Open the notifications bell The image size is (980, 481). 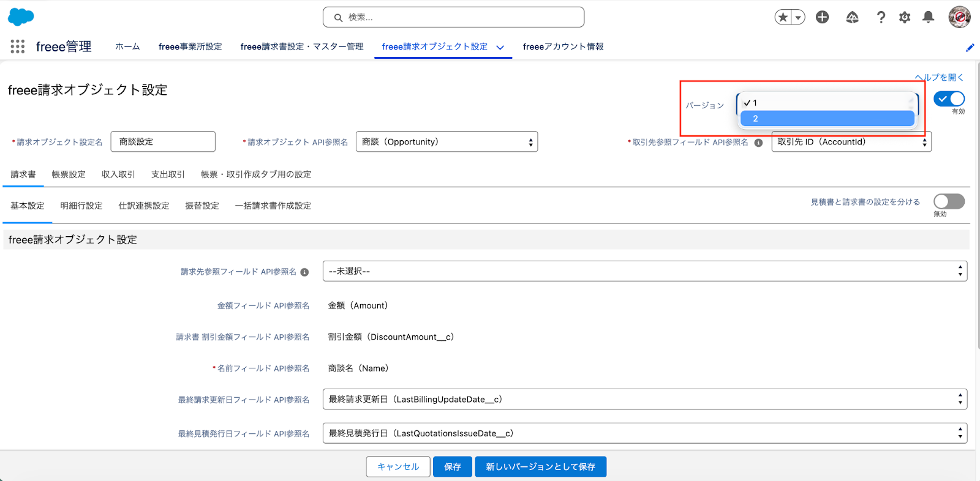pyautogui.click(x=929, y=17)
